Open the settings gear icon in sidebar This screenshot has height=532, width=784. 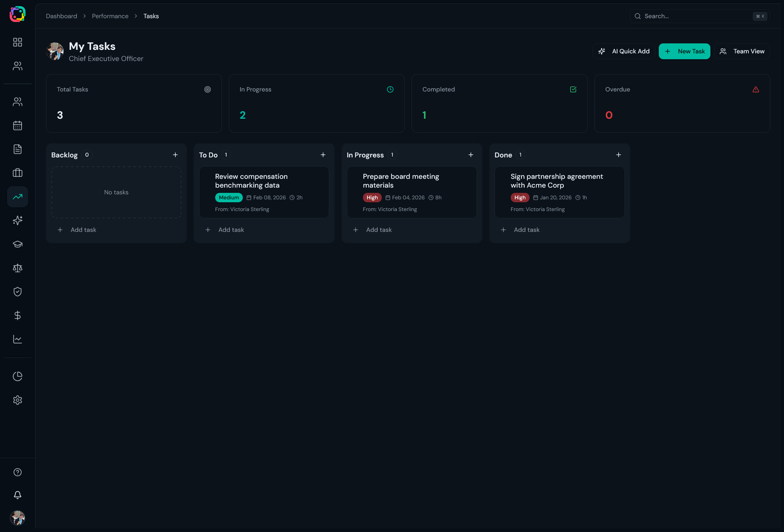(18, 400)
